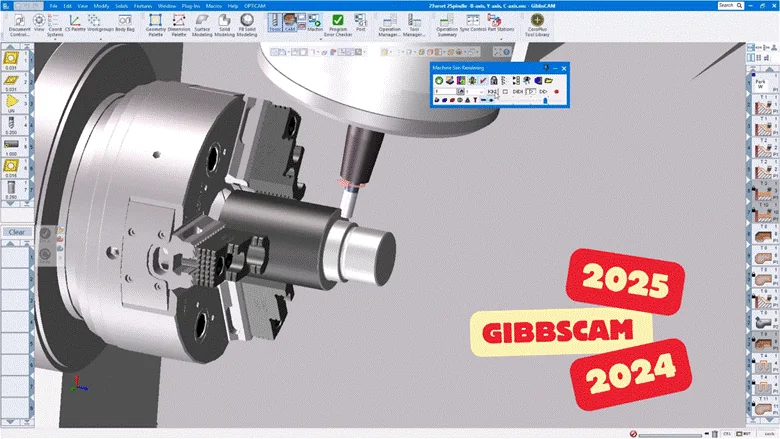780x439 pixels.
Task: Open the Macros menu
Action: tap(214, 6)
